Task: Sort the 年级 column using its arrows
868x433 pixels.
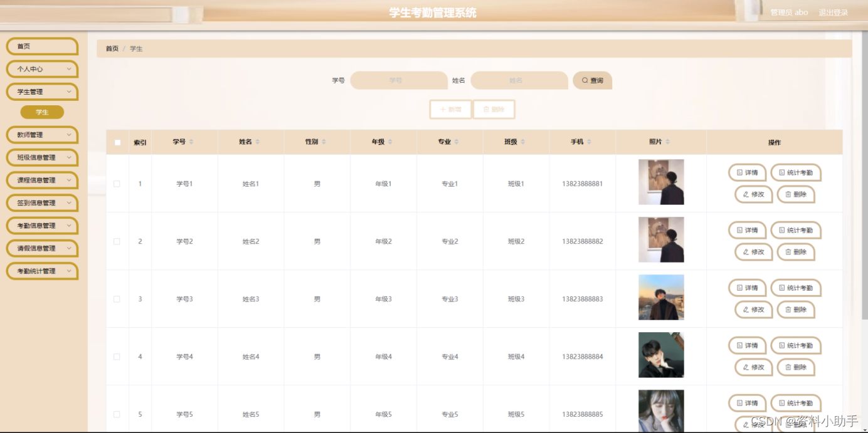Action: [390, 142]
